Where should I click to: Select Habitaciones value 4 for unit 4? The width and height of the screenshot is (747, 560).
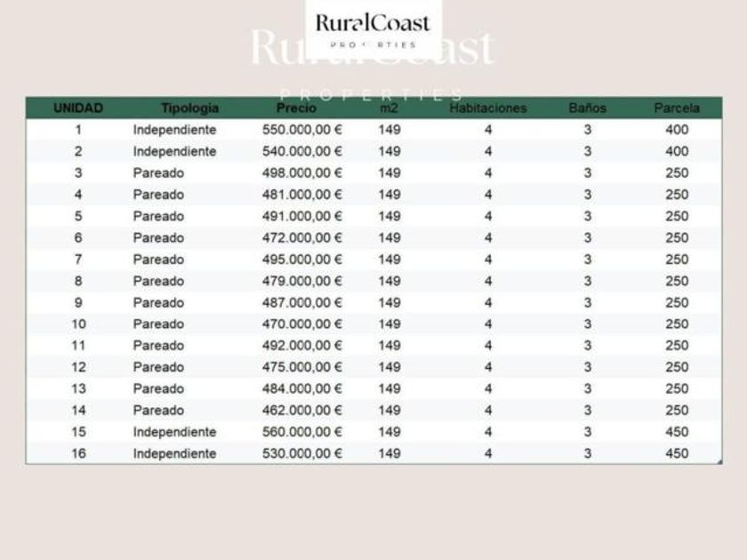488,195
